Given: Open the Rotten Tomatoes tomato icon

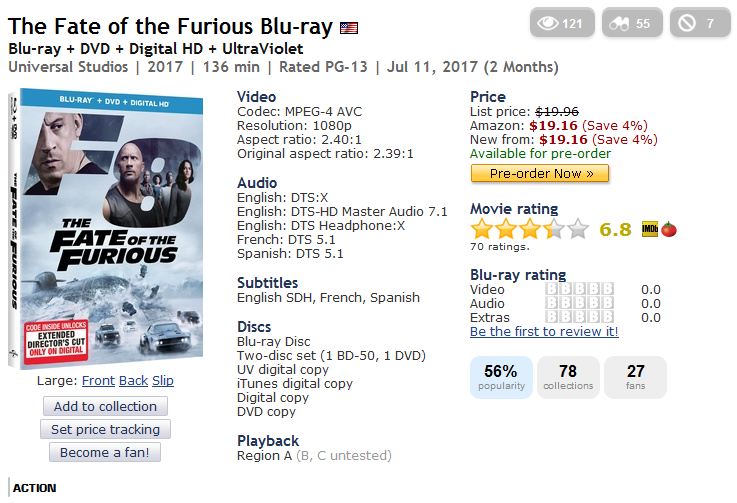Looking at the screenshot, I should pyautogui.click(x=667, y=229).
